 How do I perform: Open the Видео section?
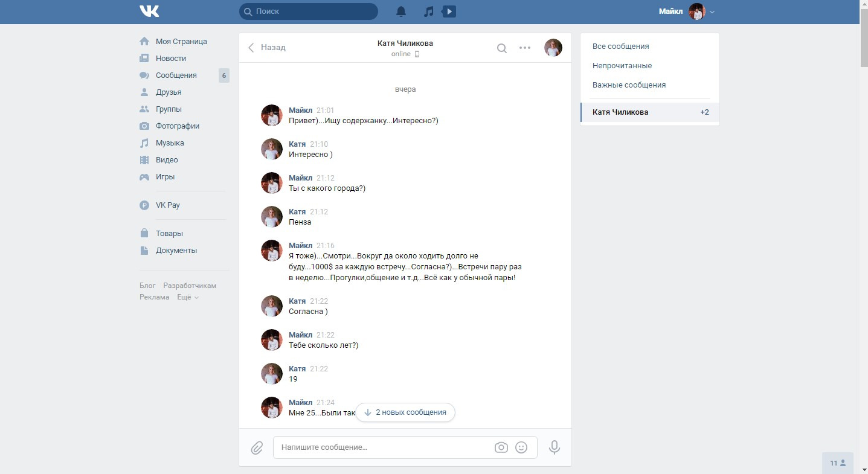pos(167,160)
